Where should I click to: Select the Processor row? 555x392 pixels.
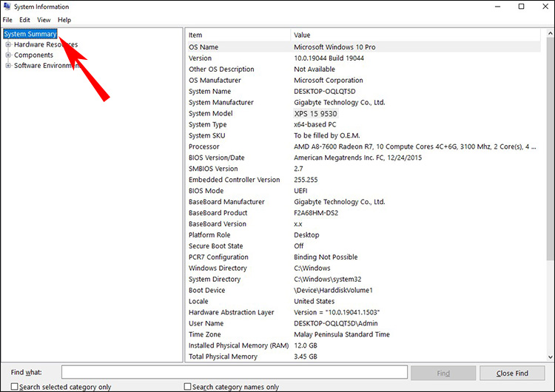pos(363,146)
